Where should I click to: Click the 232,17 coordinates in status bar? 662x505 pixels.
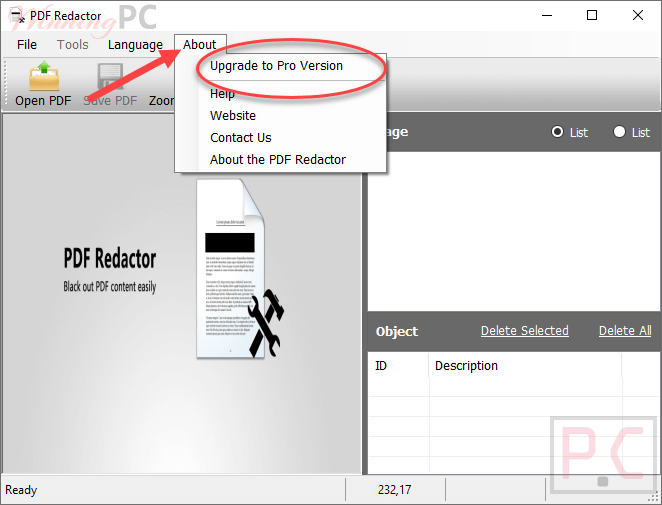point(394,490)
